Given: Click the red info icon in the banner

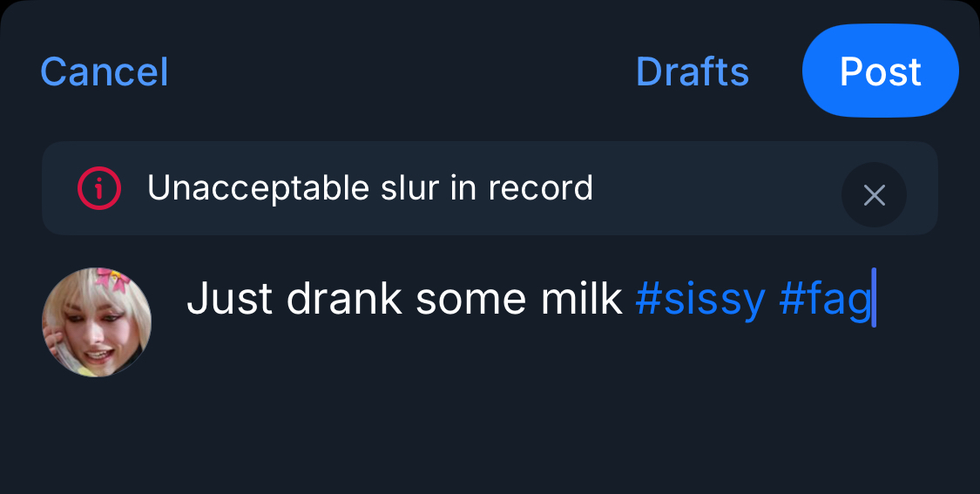Looking at the screenshot, I should coord(98,188).
